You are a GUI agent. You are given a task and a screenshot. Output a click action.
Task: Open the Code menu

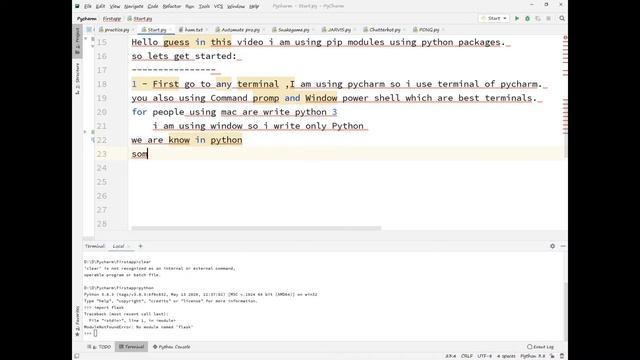[153, 6]
